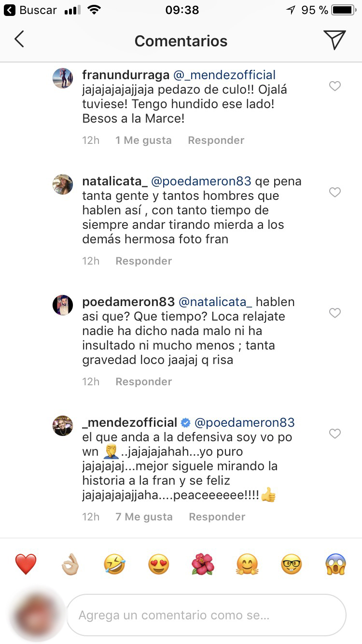Like _mendezofficial's comment with heart
The image size is (362, 644).
coord(334,434)
